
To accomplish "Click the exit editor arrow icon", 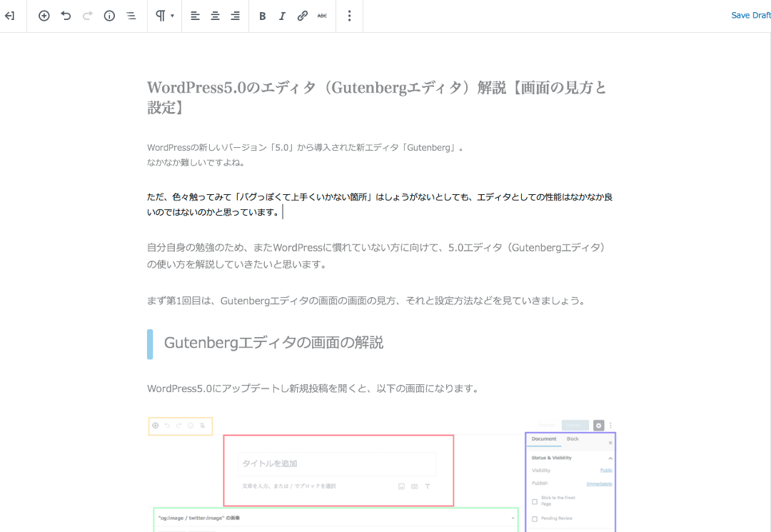I will (x=10, y=16).
